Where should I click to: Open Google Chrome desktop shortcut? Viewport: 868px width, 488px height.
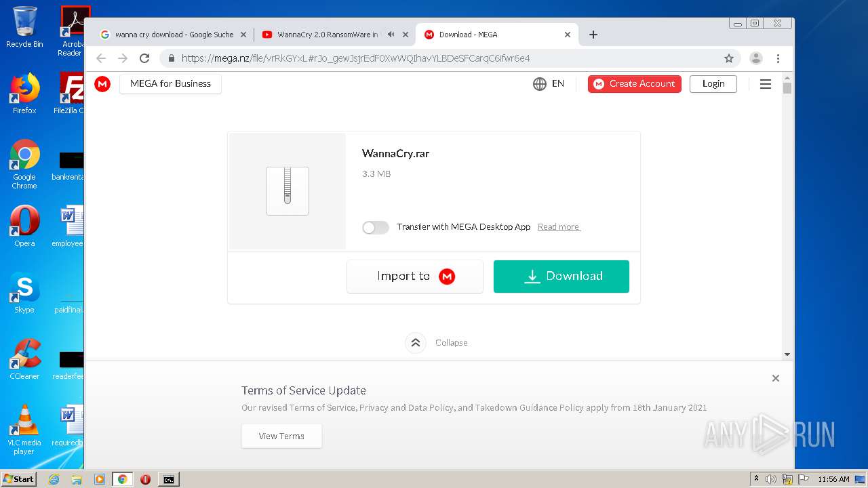pos(24,165)
